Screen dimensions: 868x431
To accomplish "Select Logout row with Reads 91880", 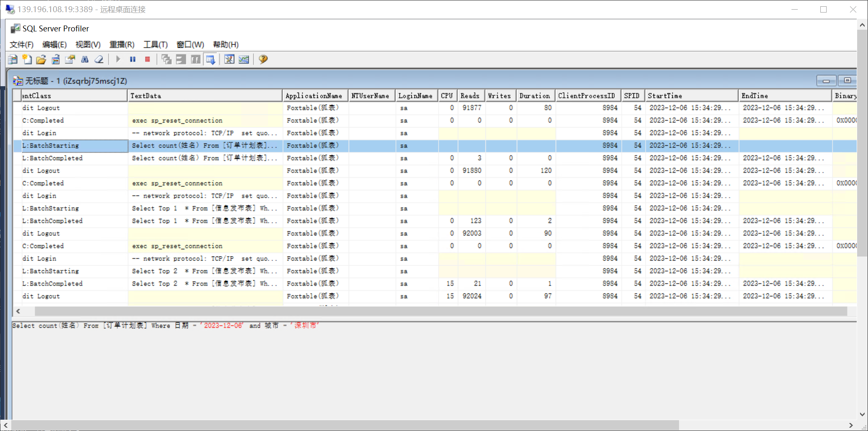I will [435, 171].
